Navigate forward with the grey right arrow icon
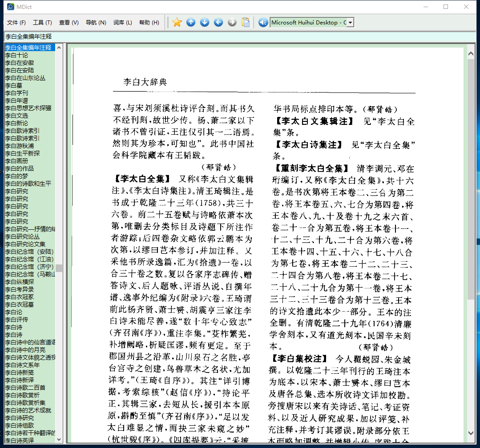Viewport: 480px width, 448px height. coord(232,22)
